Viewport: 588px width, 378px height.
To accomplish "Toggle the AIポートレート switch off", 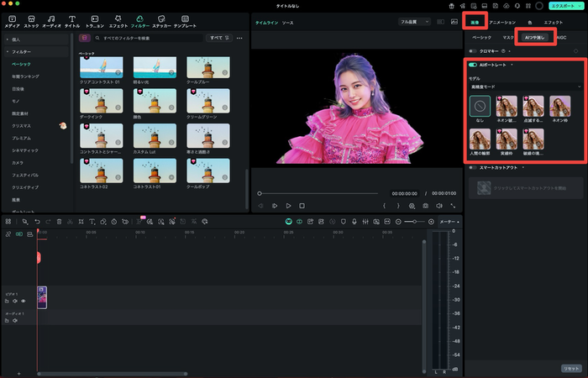I will click(x=473, y=64).
